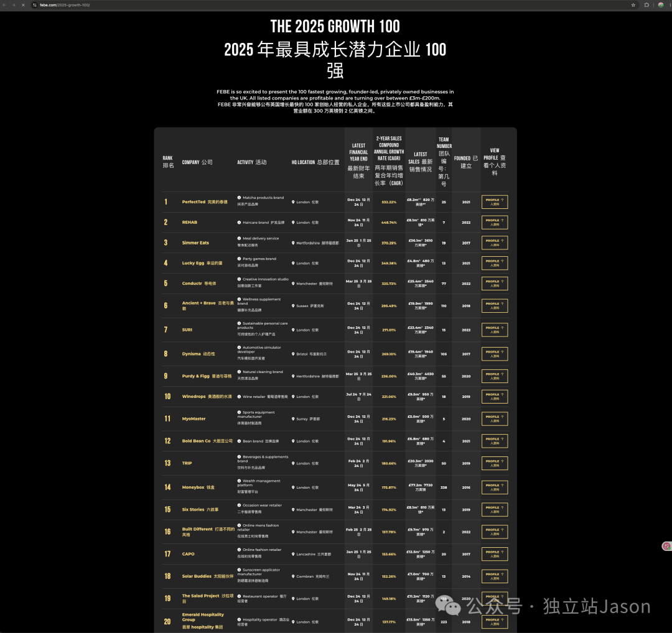Select the 532.22% growth rate value
The image size is (672, 633).
click(389, 202)
